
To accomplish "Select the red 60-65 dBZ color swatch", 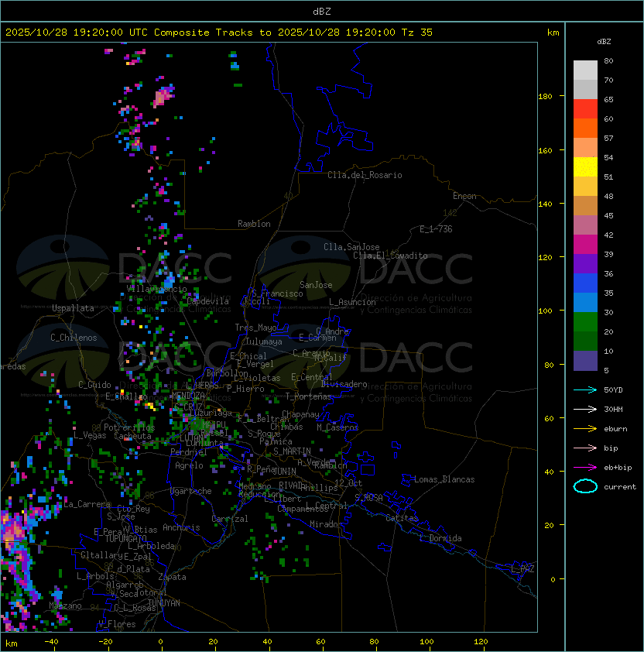I will pos(585,109).
